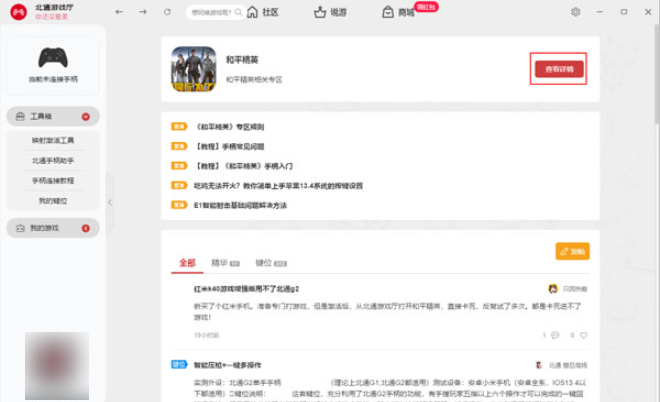This screenshot has width=660, height=402.
Task: Open post titled 红米k40游戏增强板用不了北通g2
Action: tap(246, 289)
